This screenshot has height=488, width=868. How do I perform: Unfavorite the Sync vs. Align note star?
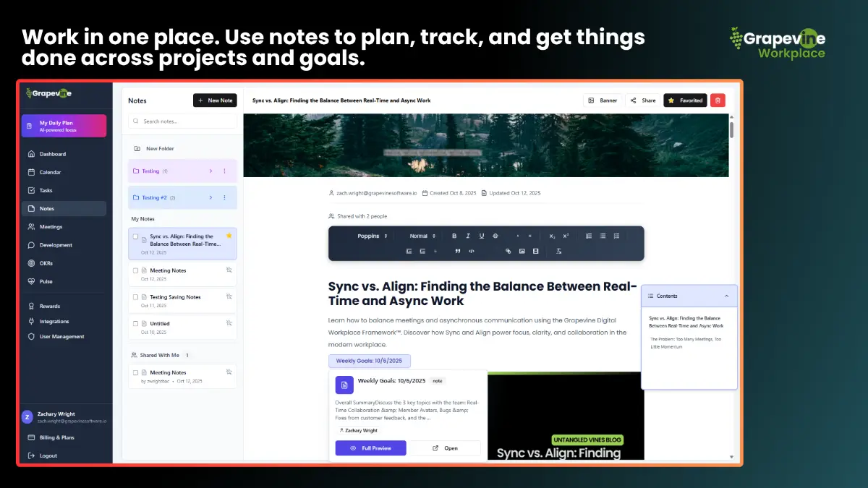[x=229, y=236]
